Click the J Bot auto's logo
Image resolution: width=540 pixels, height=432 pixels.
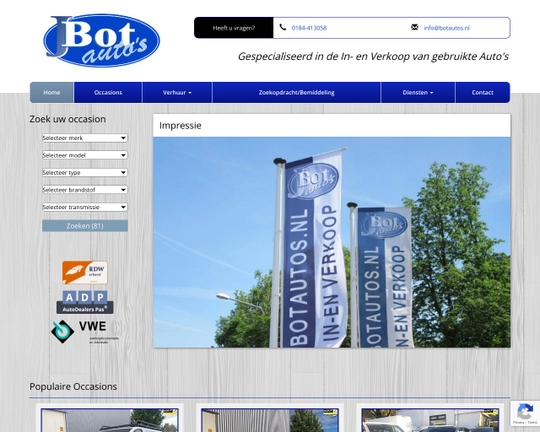pyautogui.click(x=102, y=41)
